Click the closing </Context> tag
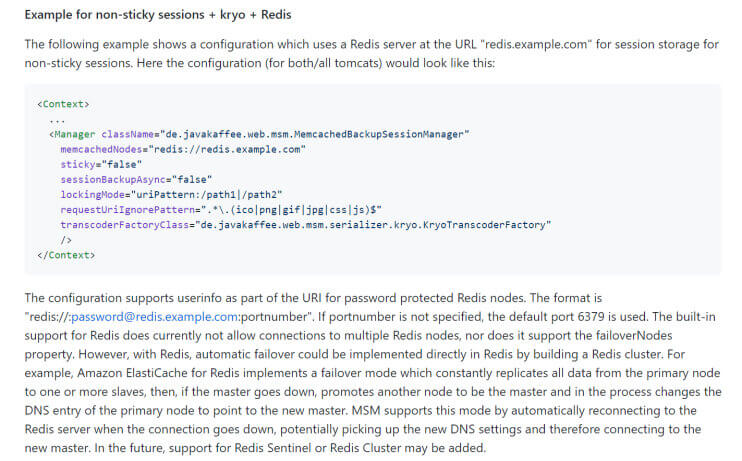Image resolution: width=742 pixels, height=461 pixels. (66, 255)
